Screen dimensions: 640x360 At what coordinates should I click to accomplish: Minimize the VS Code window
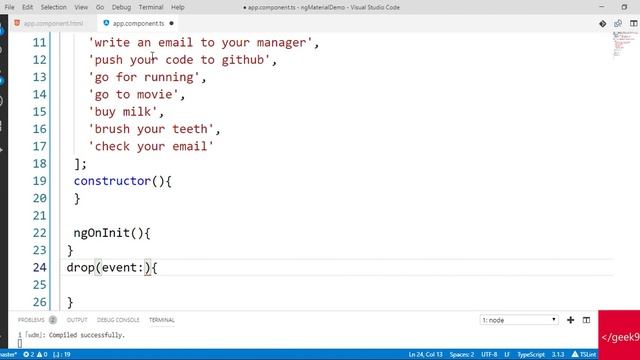click(602, 7)
